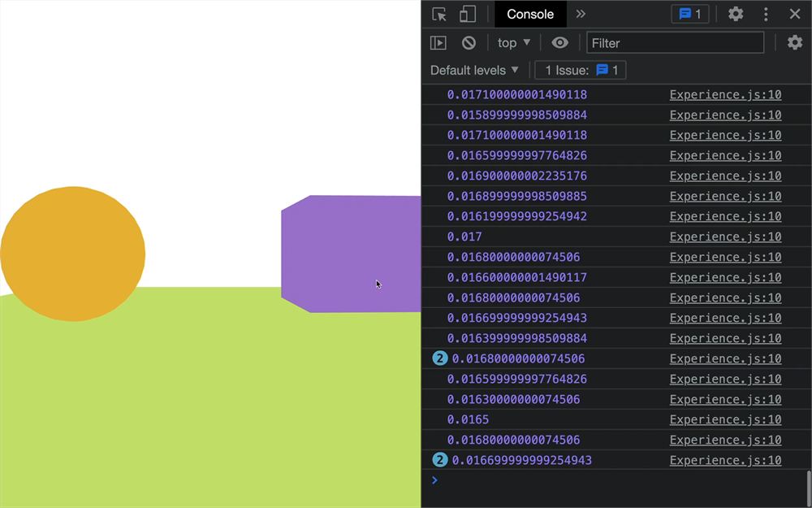Toggle the device toolbar icon

point(468,14)
